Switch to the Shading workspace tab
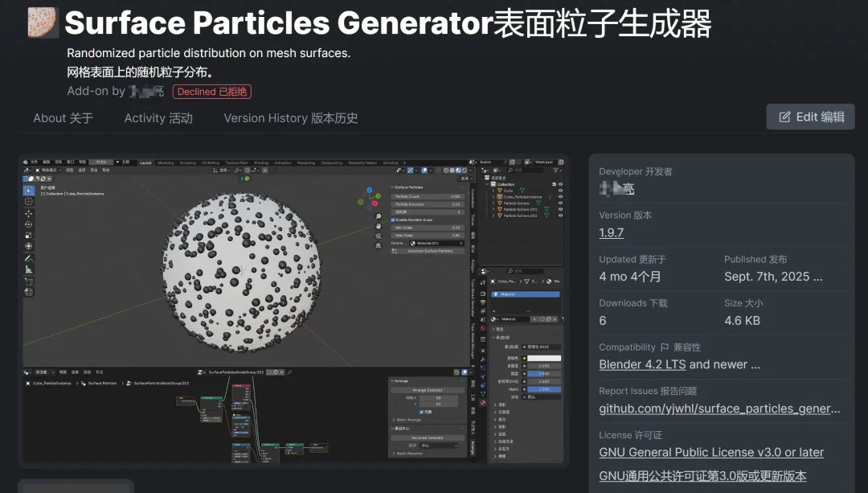The width and height of the screenshot is (868, 493). (x=261, y=162)
